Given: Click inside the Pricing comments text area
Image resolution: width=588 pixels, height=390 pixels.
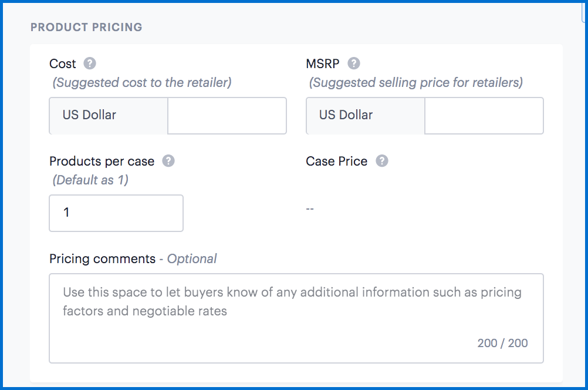Looking at the screenshot, I should [x=296, y=317].
